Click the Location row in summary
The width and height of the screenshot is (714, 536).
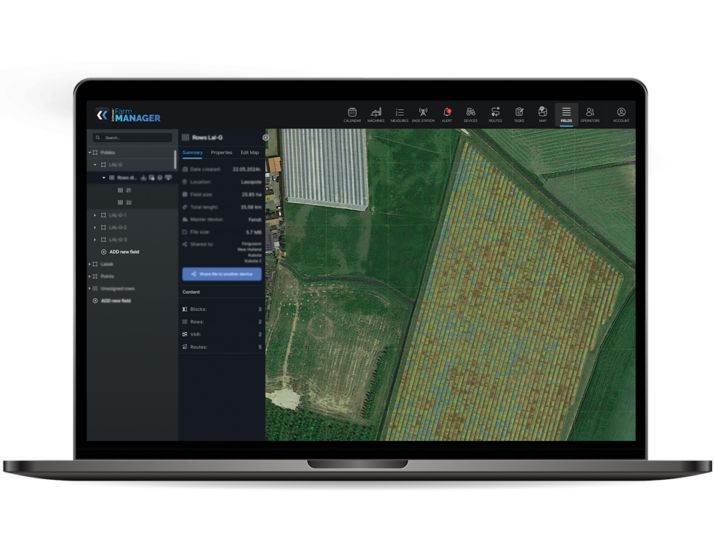222,182
